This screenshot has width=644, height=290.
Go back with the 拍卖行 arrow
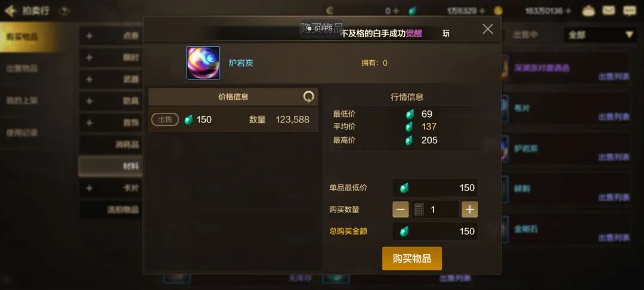(10, 11)
